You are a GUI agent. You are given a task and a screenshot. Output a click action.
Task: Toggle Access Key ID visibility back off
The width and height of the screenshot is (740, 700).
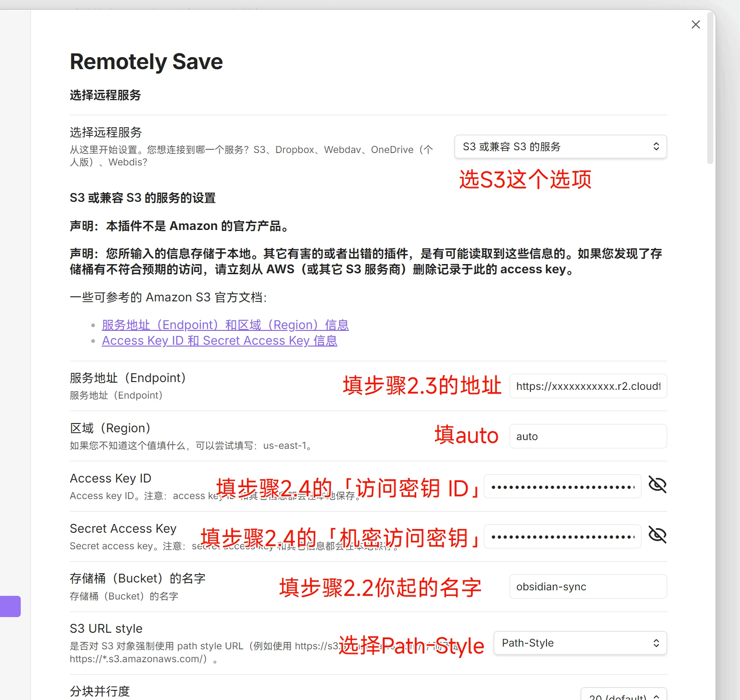pos(658,485)
